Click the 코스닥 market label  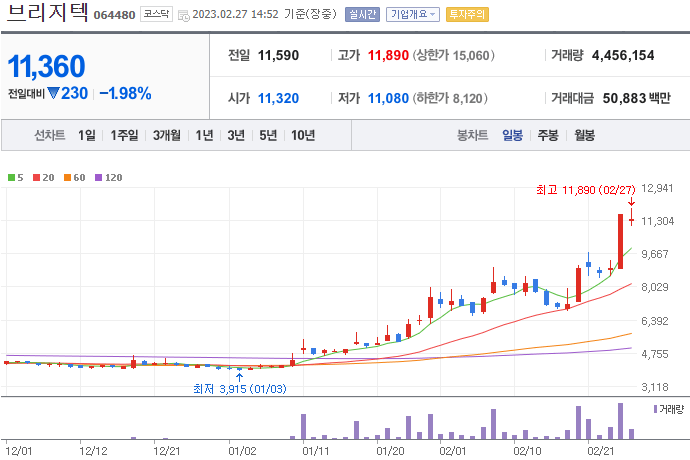coord(156,14)
